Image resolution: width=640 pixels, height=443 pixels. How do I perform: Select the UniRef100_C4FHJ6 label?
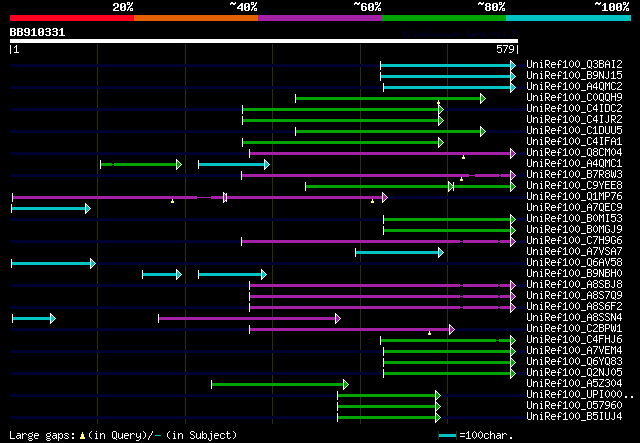pyautogui.click(x=574, y=340)
